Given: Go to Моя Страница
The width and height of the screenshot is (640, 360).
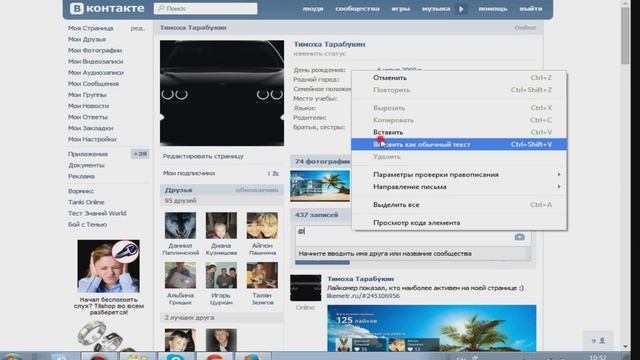Looking at the screenshot, I should click(x=91, y=28).
